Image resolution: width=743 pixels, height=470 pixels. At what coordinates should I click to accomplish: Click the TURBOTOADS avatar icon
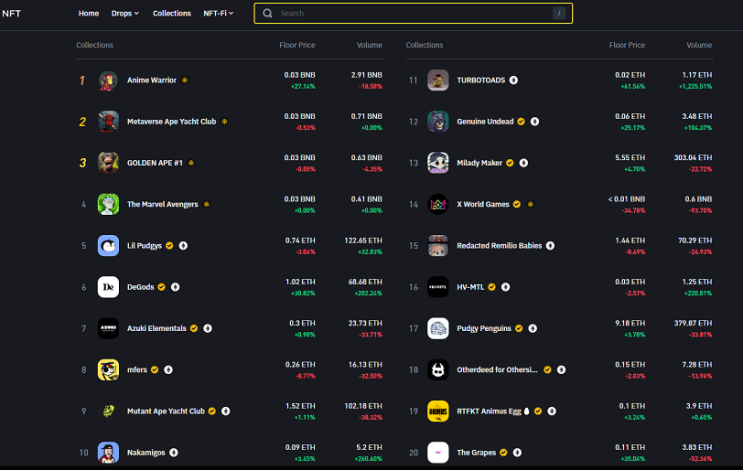[438, 81]
